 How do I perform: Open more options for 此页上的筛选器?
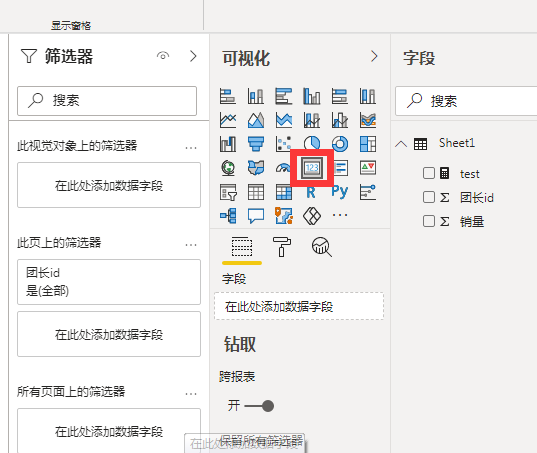click(191, 245)
